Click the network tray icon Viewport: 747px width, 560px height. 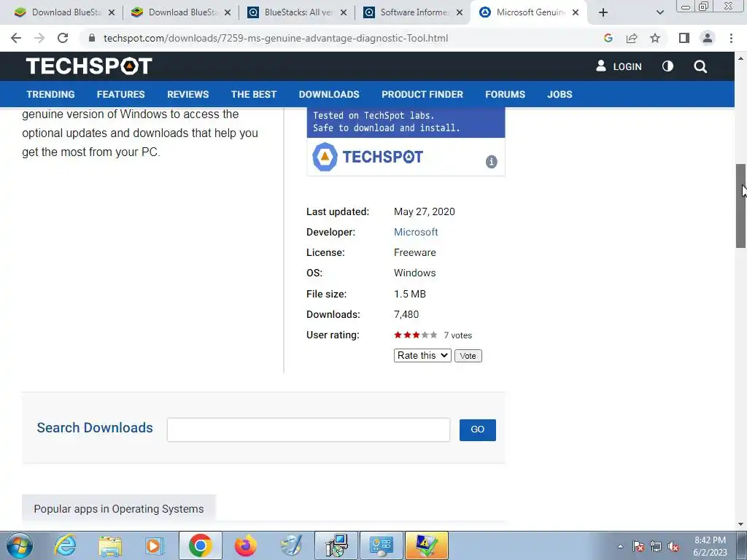click(656, 546)
